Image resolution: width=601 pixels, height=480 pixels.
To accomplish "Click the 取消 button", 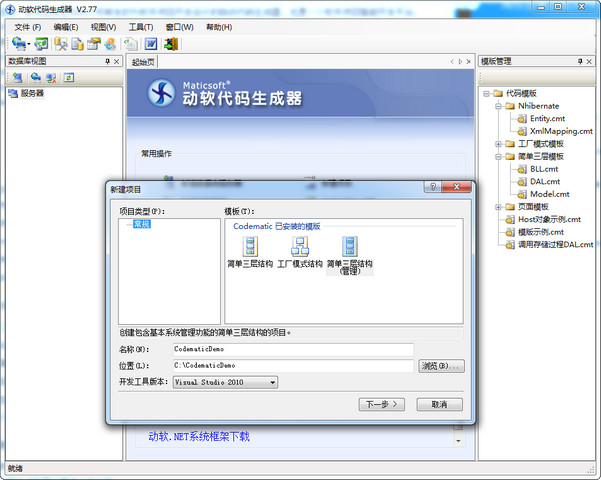I will (439, 405).
